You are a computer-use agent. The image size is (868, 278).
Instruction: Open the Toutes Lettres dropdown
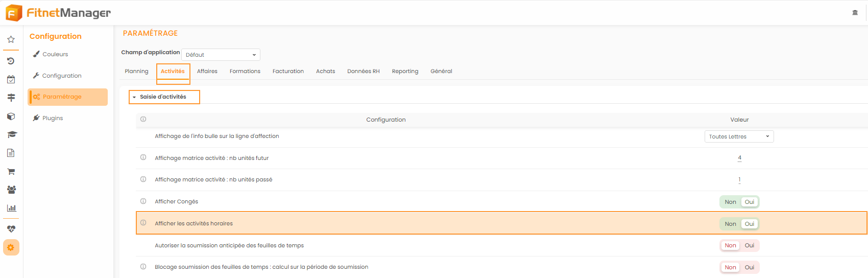(739, 136)
